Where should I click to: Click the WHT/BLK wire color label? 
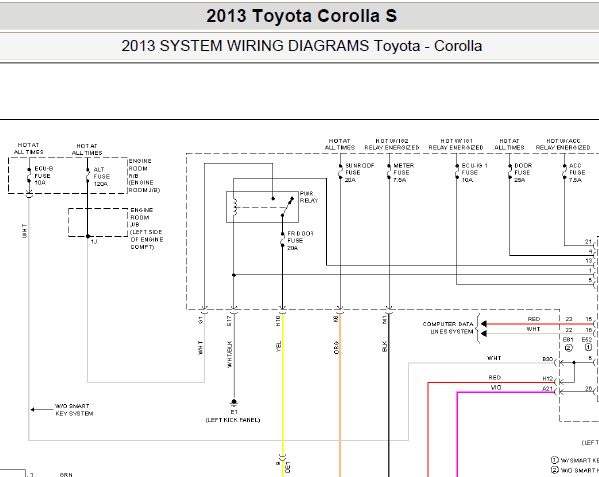tap(230, 354)
